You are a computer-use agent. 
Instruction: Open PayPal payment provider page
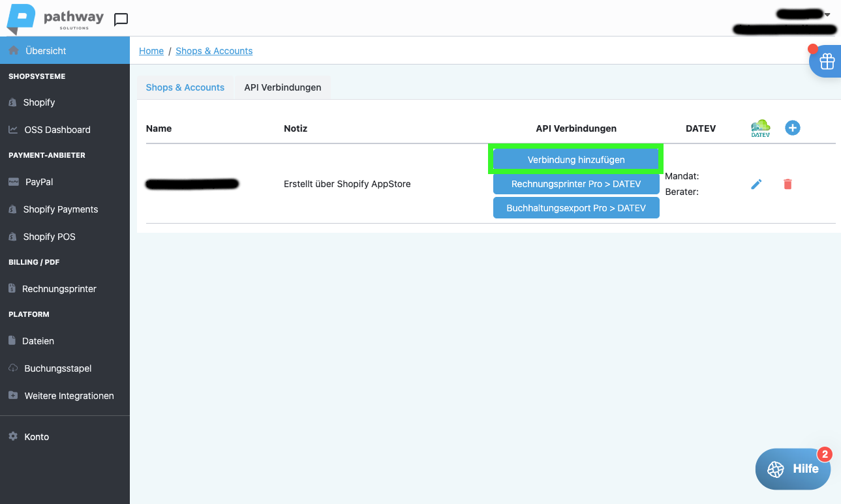click(39, 182)
